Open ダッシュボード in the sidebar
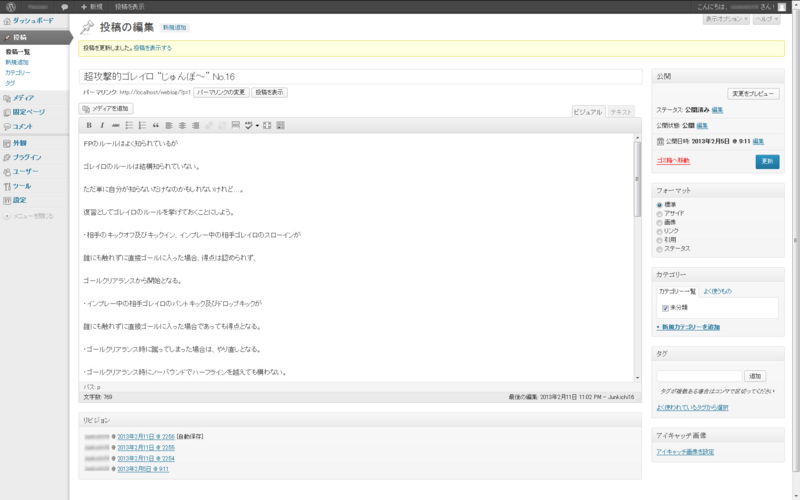 point(34,21)
